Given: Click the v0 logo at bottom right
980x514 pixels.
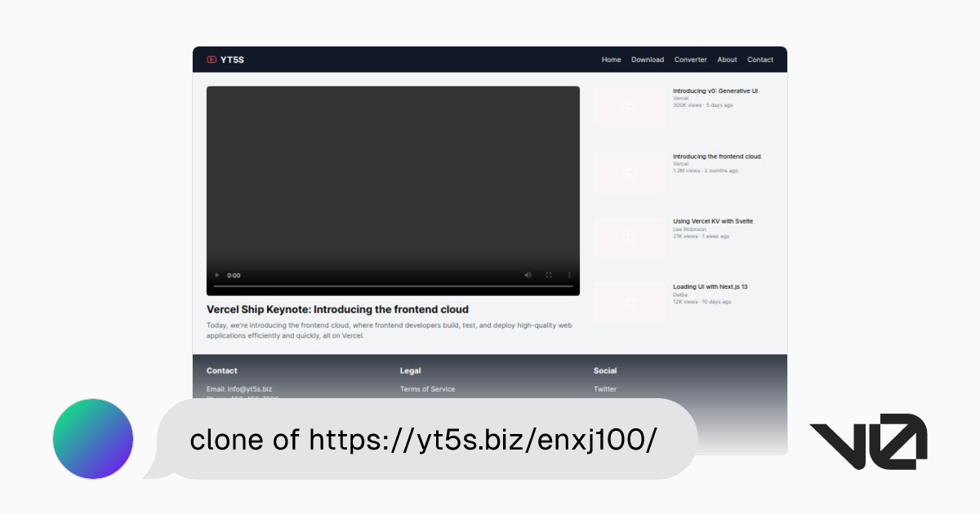Looking at the screenshot, I should tap(868, 441).
